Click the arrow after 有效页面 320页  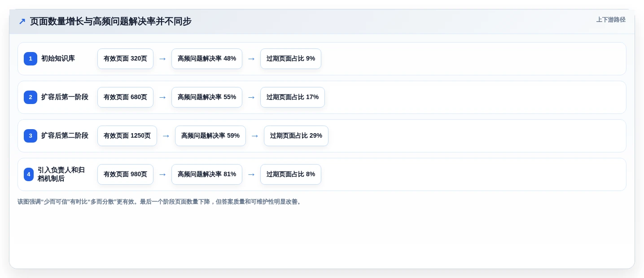[x=162, y=59]
